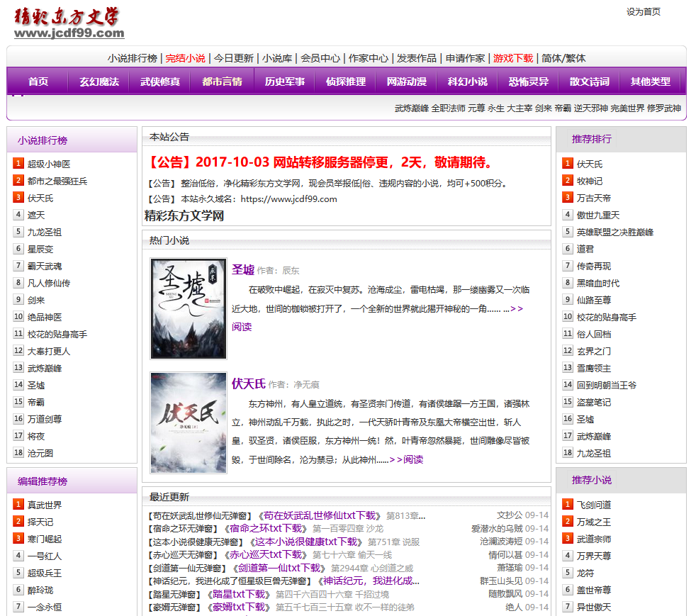This screenshot has width=696, height=616.
Task: Click 恐怖灵异 in the category bar
Action: (x=528, y=82)
